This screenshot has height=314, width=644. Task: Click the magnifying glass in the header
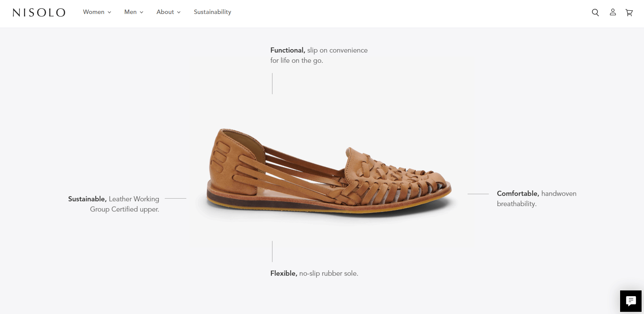pyautogui.click(x=595, y=12)
